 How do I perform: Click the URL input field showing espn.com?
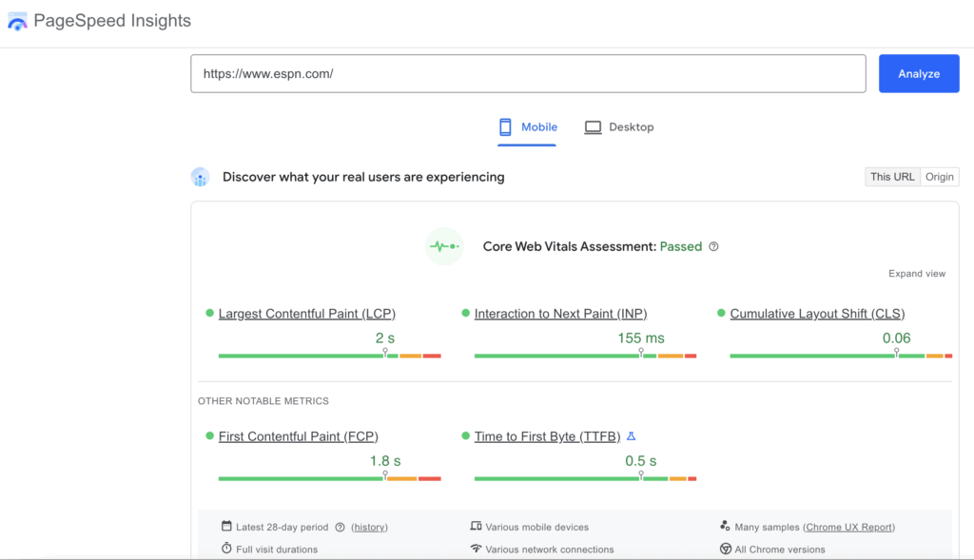[x=528, y=73]
